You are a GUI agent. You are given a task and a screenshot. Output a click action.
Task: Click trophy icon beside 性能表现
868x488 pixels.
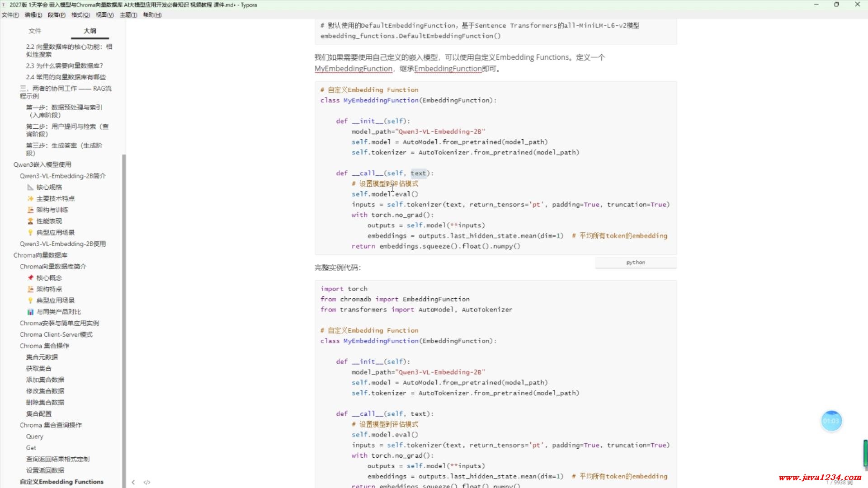30,221
